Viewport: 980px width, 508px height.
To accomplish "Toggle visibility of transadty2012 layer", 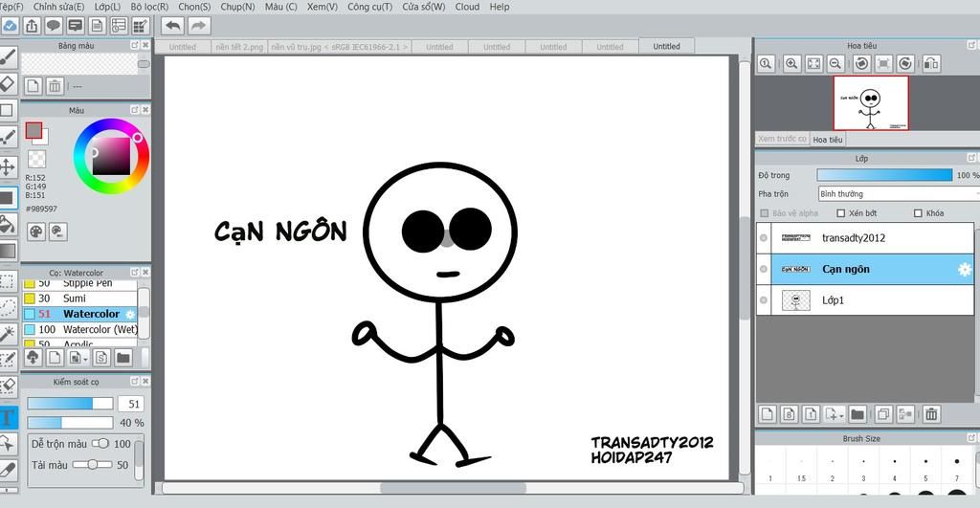I will coord(764,238).
